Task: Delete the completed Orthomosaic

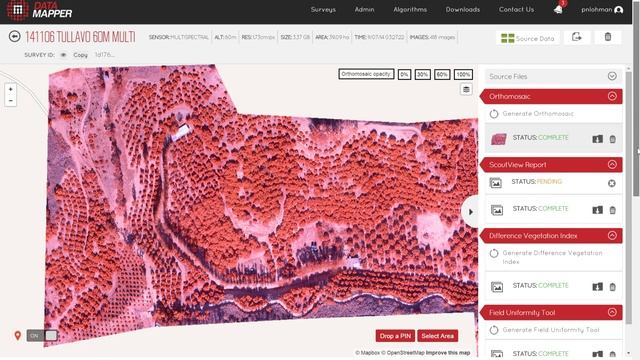Action: (x=613, y=139)
